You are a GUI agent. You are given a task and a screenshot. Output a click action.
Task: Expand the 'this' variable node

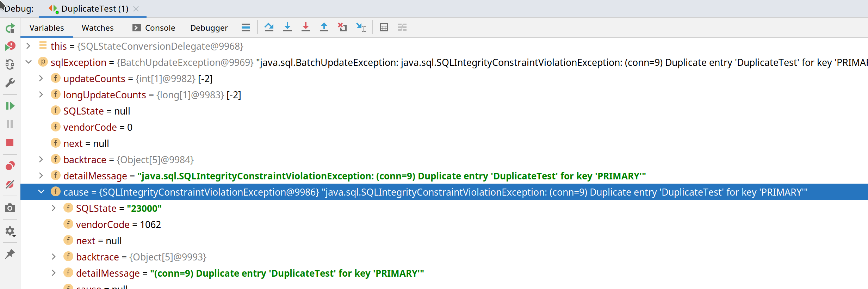(29, 46)
